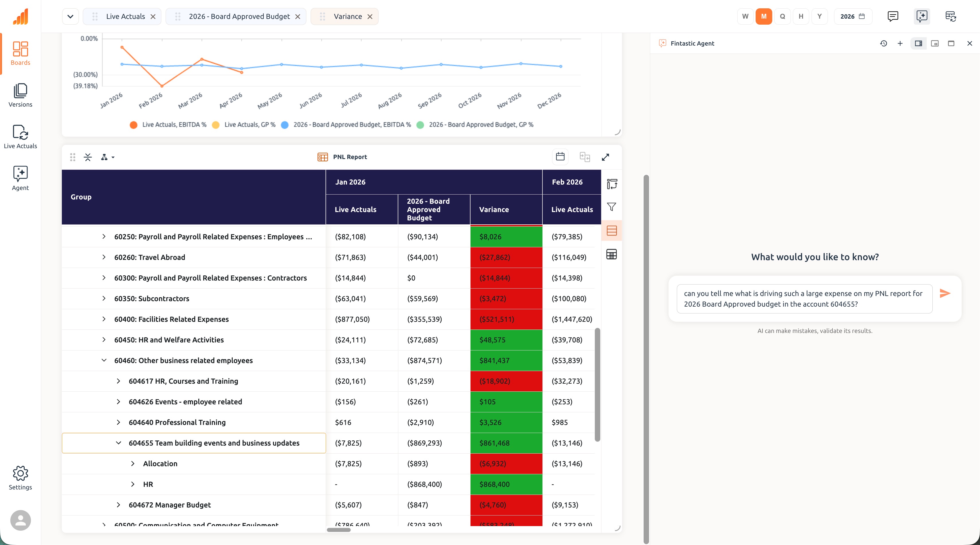Click the table's horizontal scrollbar
980x545 pixels.
click(339, 530)
